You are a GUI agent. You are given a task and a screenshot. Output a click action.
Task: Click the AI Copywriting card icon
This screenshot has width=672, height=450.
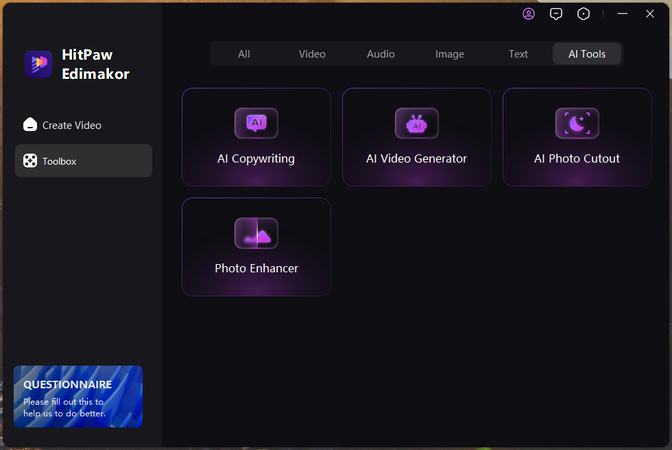click(x=256, y=123)
